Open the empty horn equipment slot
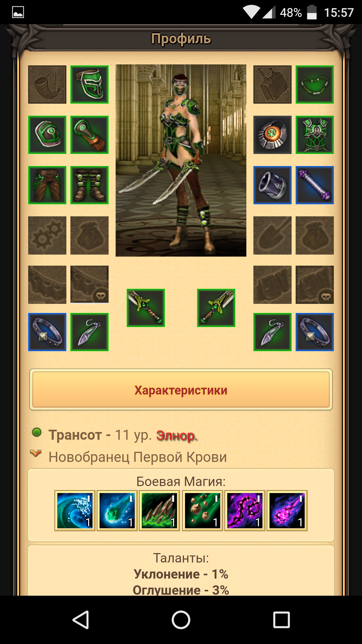 47,85
